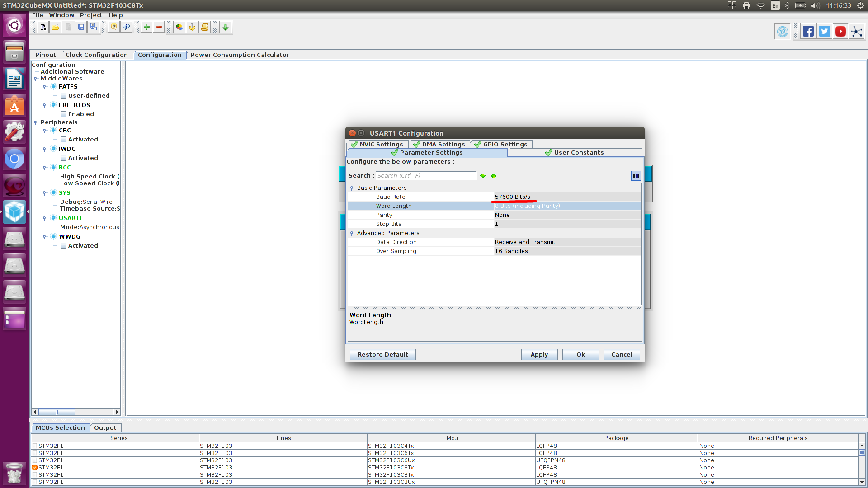Click the MCU table scrollbar down arrow
This screenshot has width=868, height=488.
coord(862,483)
